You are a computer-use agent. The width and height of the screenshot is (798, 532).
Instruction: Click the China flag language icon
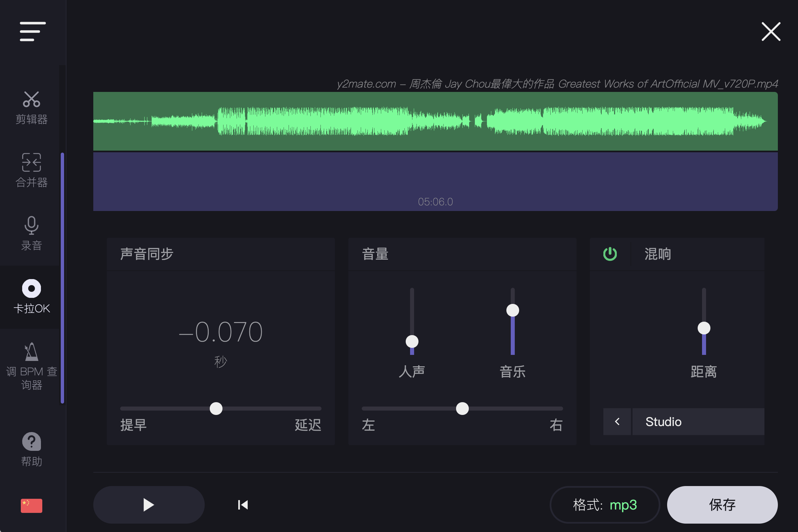coord(32,506)
